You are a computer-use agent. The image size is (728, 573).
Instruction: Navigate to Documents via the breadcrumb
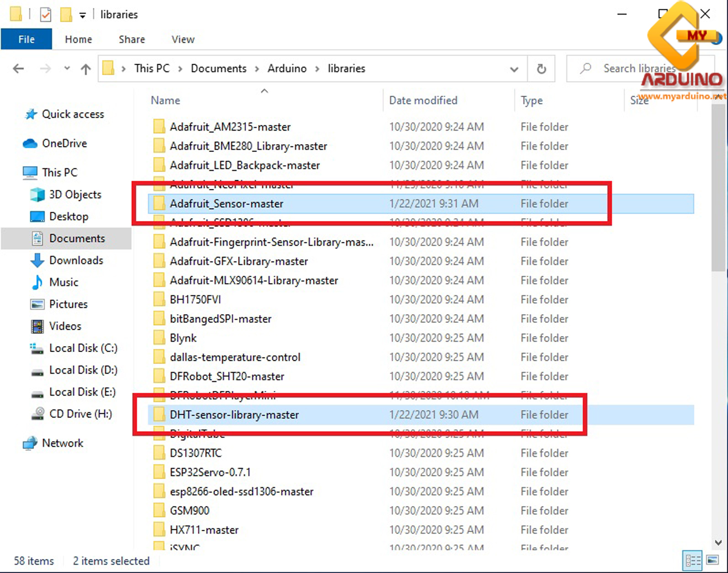point(219,68)
